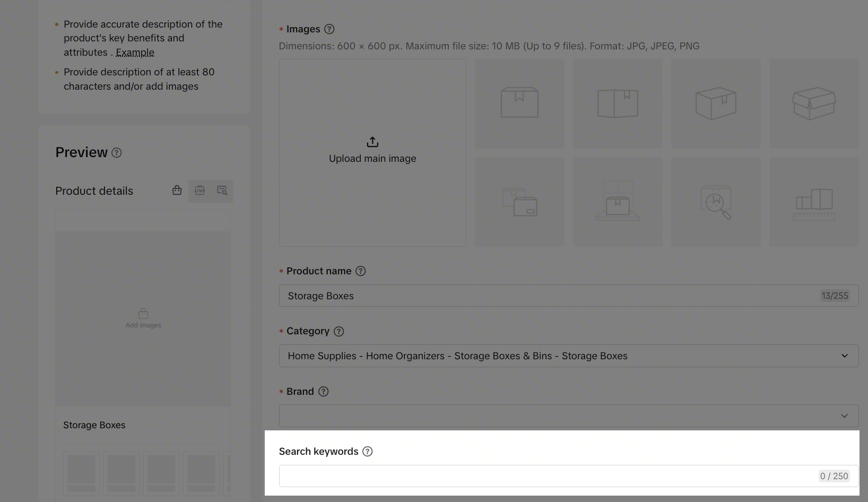Viewport: 868px width, 502px height.
Task: Click the upload arrow icon for main image
Action: click(x=372, y=142)
